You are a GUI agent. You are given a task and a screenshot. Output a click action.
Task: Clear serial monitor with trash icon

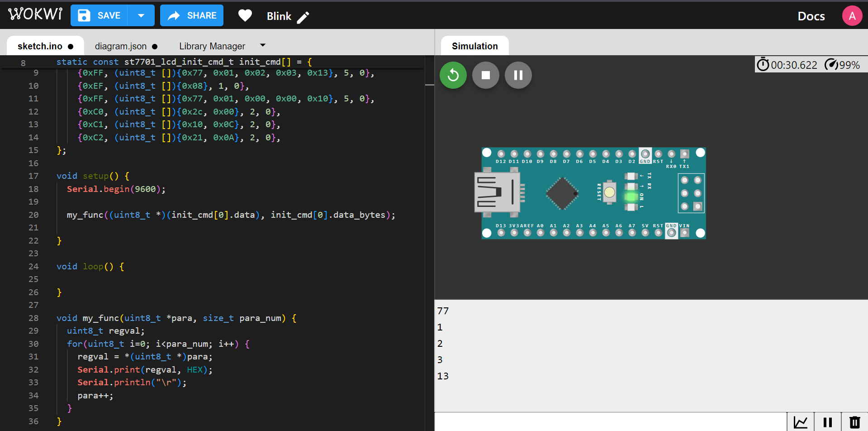854,422
